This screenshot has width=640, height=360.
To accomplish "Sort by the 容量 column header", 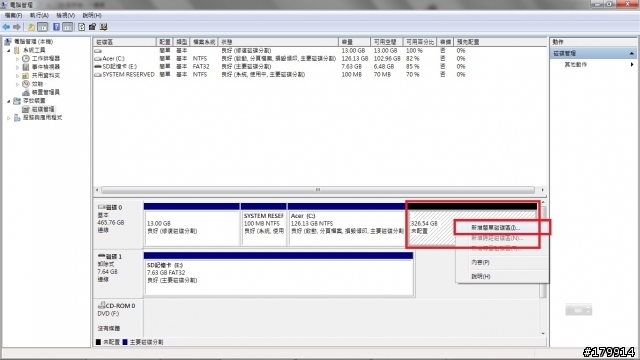I will 355,42.
